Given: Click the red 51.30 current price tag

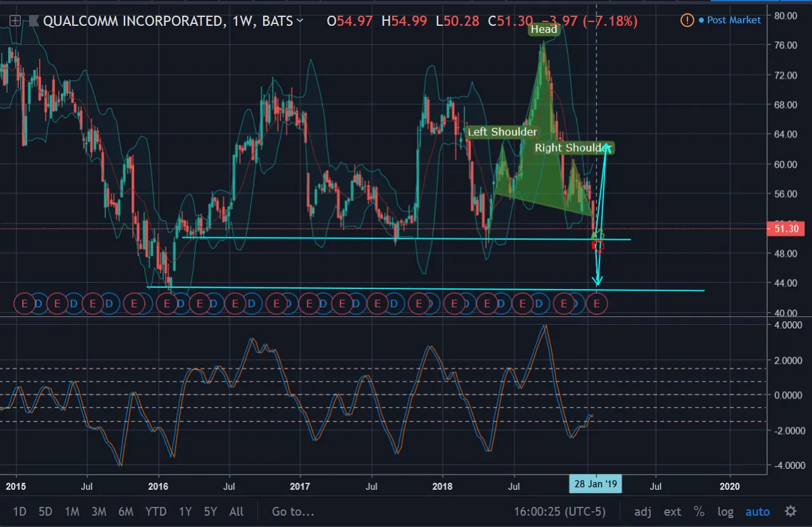Looking at the screenshot, I should tap(785, 229).
